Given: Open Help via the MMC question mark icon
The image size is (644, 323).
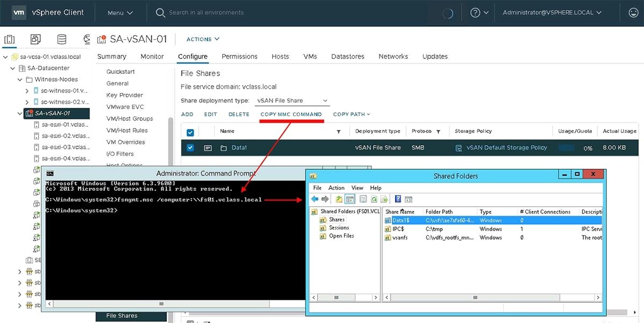Looking at the screenshot, I should [398, 199].
